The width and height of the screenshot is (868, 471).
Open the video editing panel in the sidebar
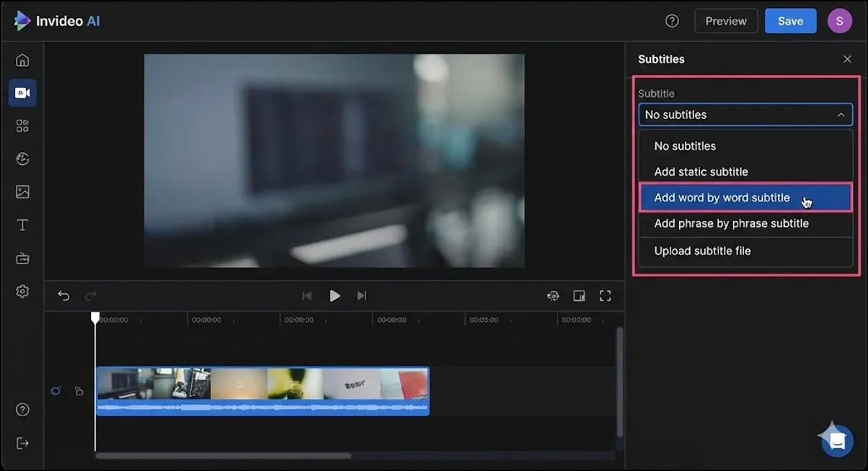tap(22, 92)
